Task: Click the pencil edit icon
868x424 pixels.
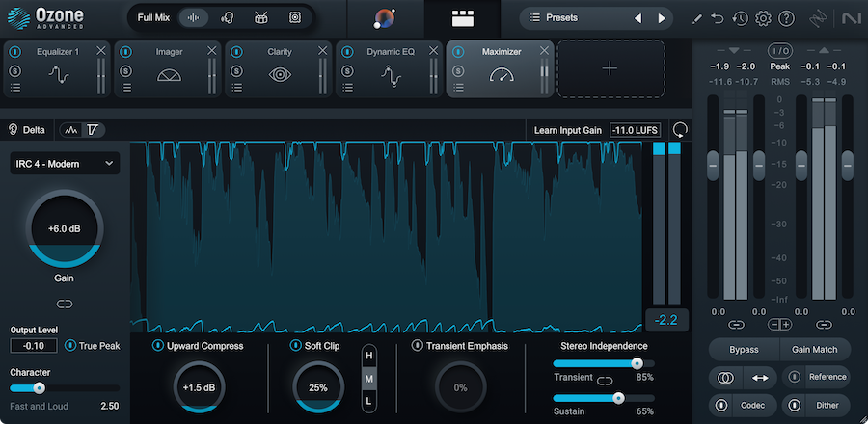Action: [697, 19]
